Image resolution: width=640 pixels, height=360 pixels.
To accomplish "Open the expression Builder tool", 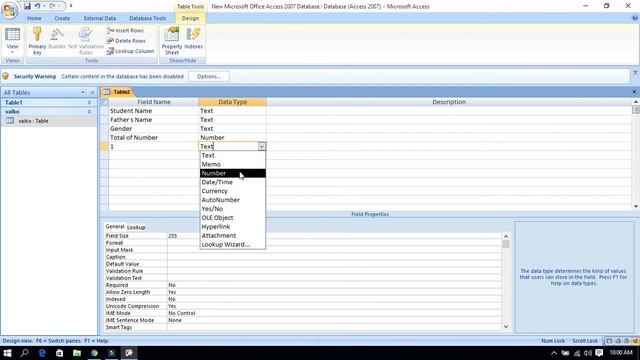I will point(57,39).
